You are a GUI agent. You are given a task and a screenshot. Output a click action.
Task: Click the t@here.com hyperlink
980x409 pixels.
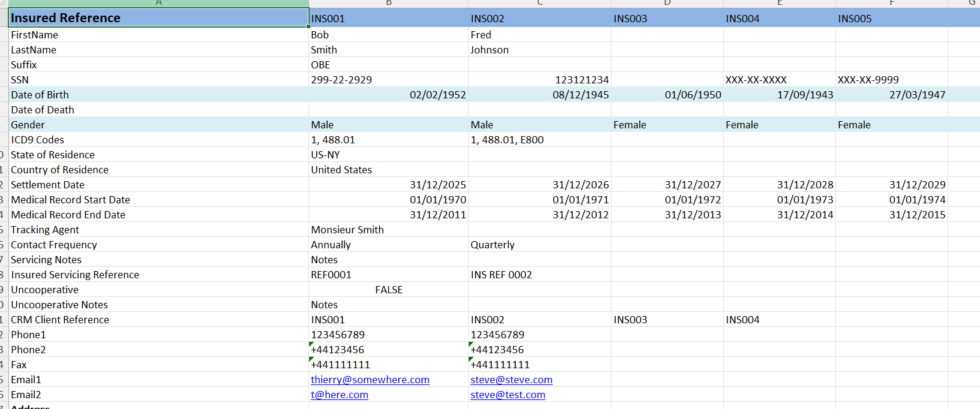[x=339, y=395]
